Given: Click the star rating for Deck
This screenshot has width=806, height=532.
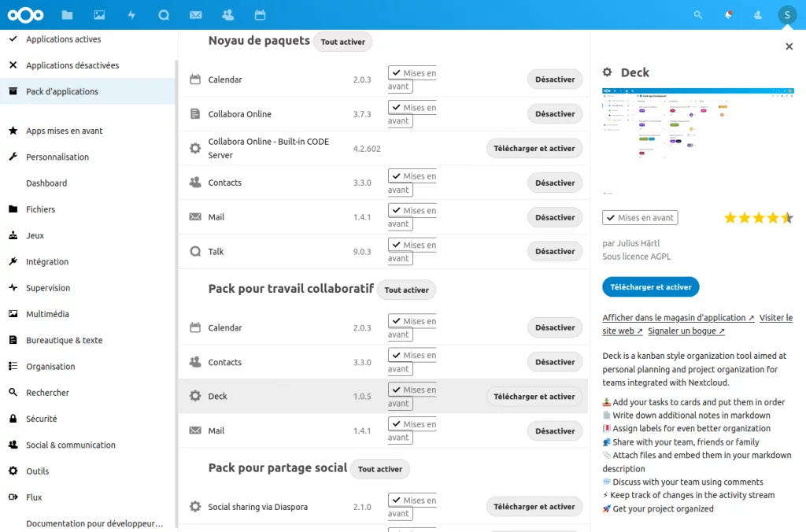Looking at the screenshot, I should 759,218.
